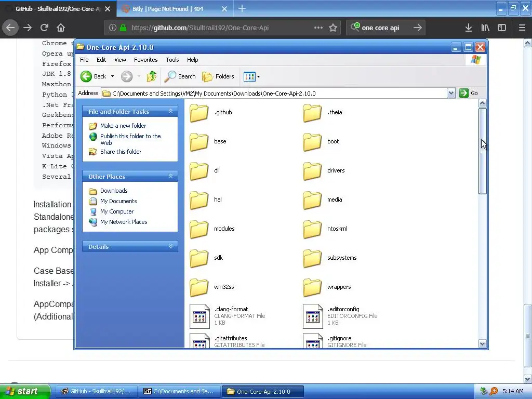The width and height of the screenshot is (532, 399).
Task: Select the subsystems folder icon
Action: click(312, 259)
